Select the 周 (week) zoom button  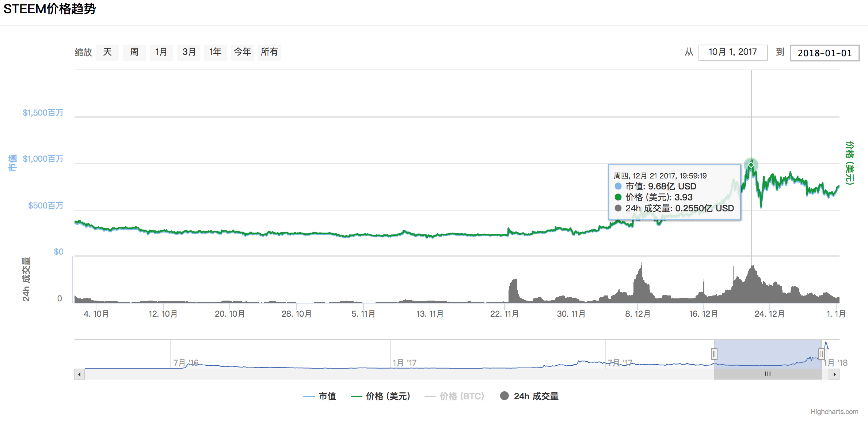[x=134, y=52]
